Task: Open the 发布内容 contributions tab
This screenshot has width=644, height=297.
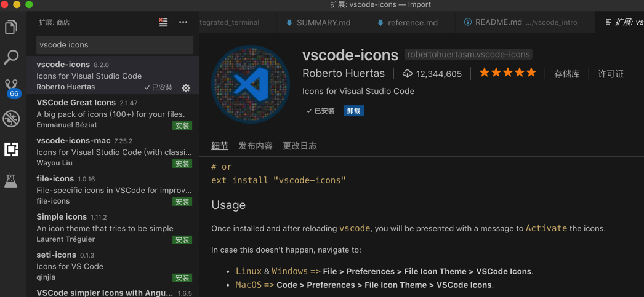Action: pyautogui.click(x=256, y=146)
